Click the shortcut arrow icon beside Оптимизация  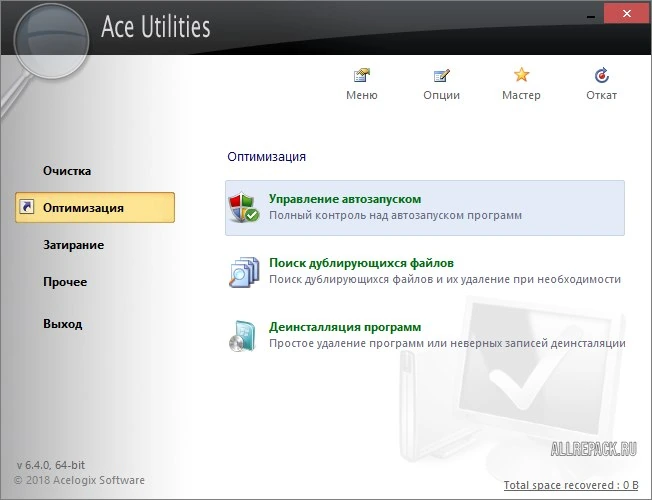(x=27, y=207)
